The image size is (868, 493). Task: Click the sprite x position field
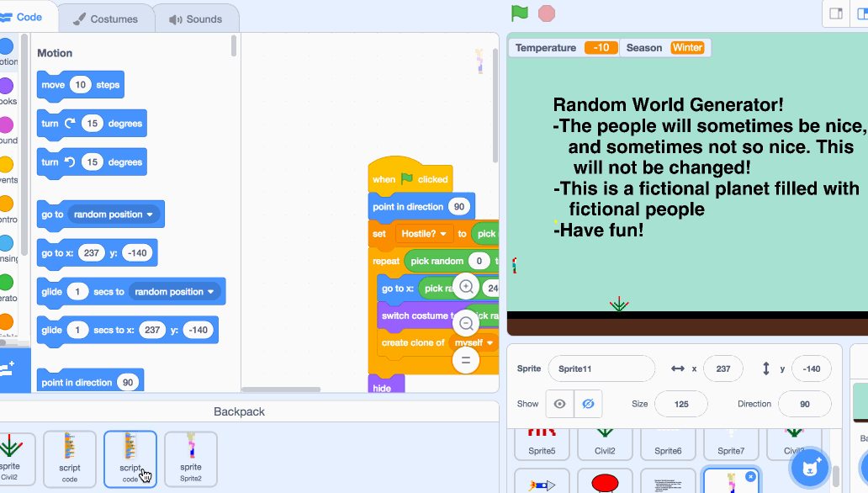[x=723, y=368]
